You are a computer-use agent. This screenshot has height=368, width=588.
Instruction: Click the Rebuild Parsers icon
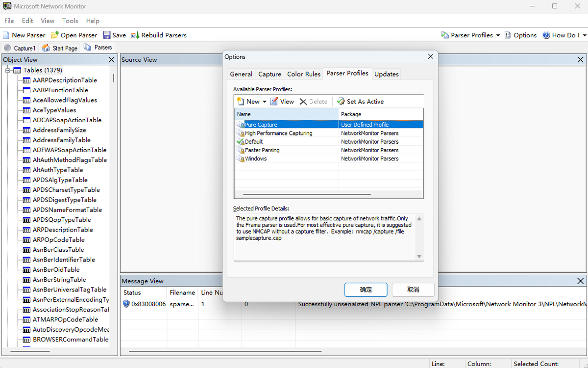coord(135,35)
